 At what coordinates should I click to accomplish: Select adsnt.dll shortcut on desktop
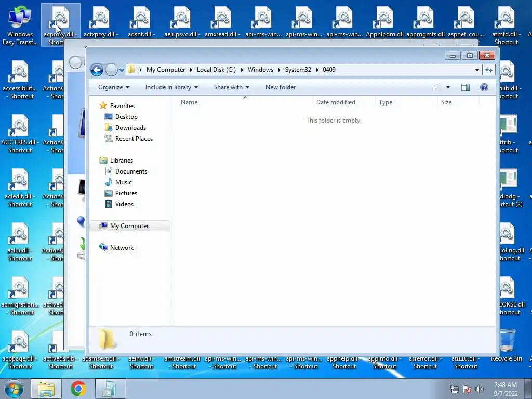click(x=141, y=22)
